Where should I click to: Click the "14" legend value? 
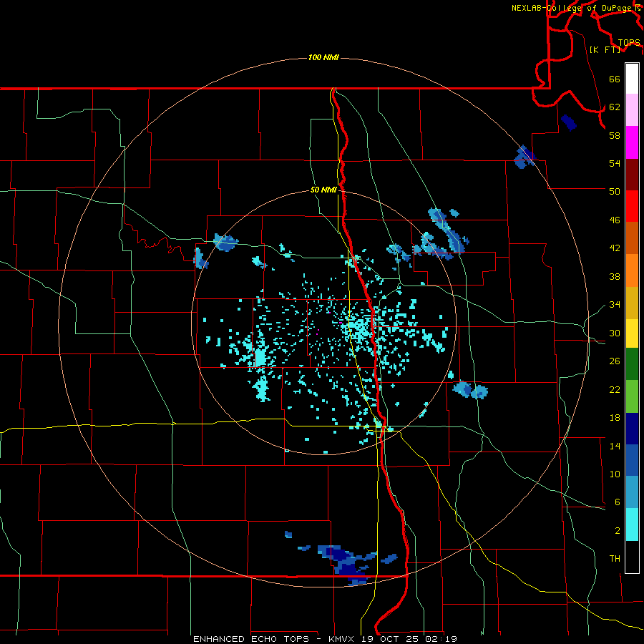coord(615,446)
